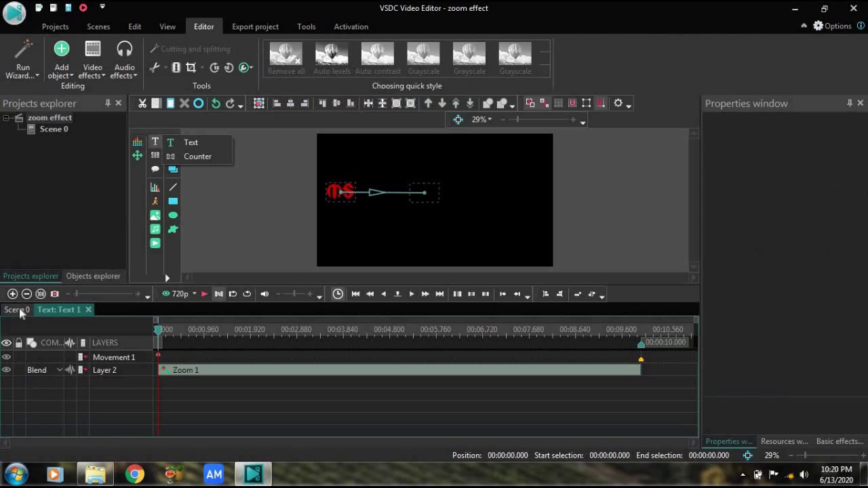Toggle the lock icon in layers header

point(18,343)
